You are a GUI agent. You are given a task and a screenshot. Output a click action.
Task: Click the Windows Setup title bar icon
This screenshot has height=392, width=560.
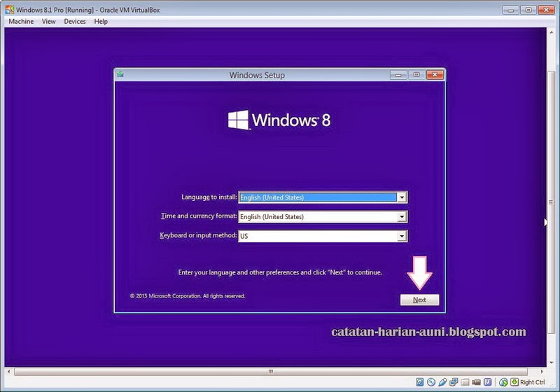pyautogui.click(x=120, y=74)
